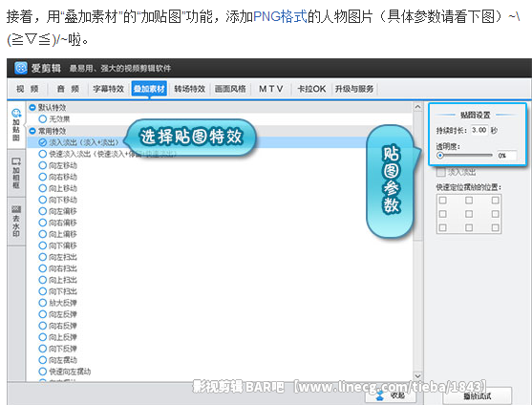Image resolution: width=532 pixels, height=405 pixels.
Task: Adjust the 透明度 slider handle
Action: (x=440, y=156)
